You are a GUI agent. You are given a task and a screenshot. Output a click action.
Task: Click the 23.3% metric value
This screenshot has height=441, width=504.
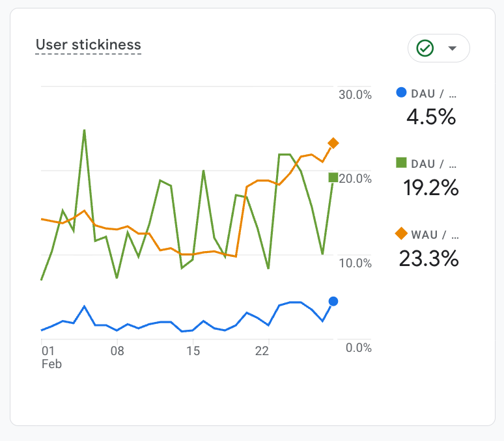[x=428, y=258]
